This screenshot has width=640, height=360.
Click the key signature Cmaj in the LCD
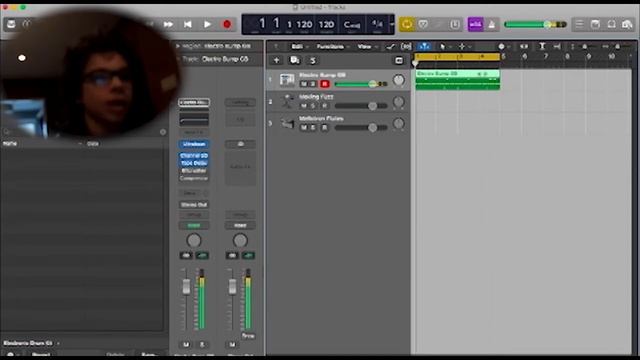coord(351,24)
